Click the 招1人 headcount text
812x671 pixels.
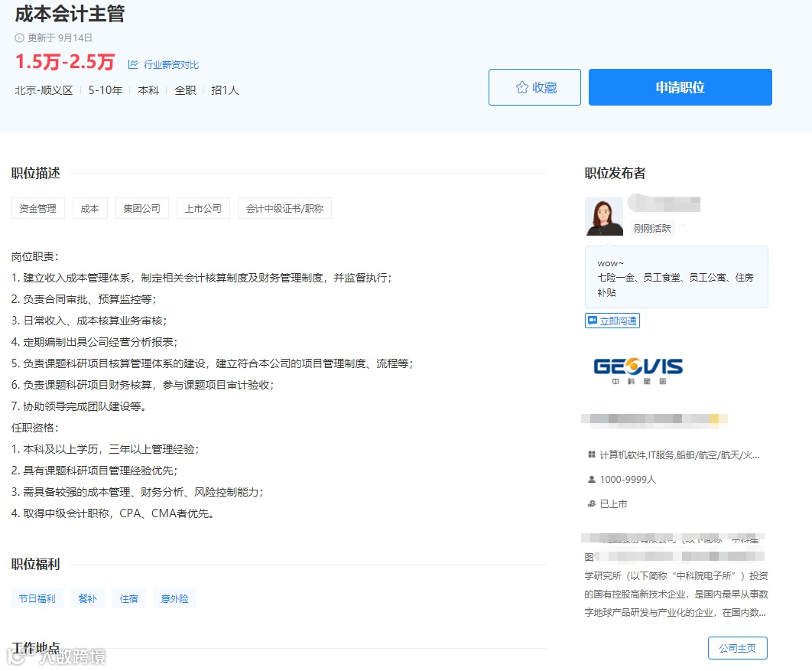tap(225, 91)
